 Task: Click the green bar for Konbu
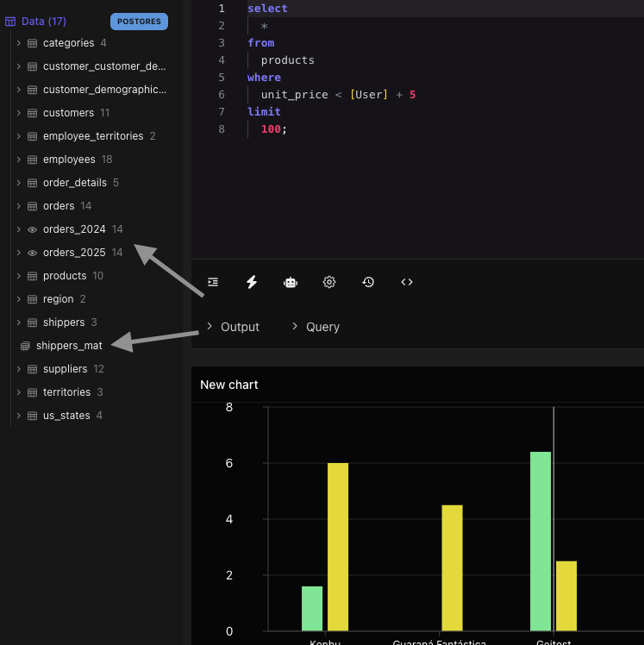(x=312, y=609)
